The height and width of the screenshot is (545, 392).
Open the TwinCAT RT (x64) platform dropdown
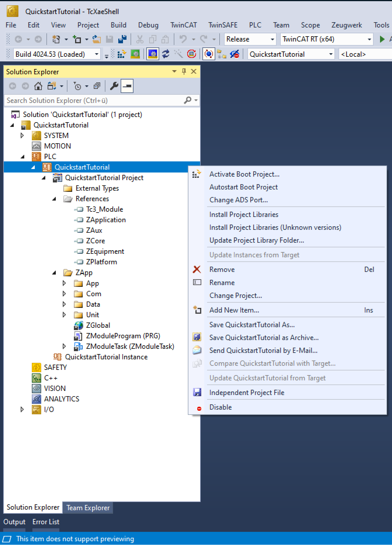tap(327, 39)
